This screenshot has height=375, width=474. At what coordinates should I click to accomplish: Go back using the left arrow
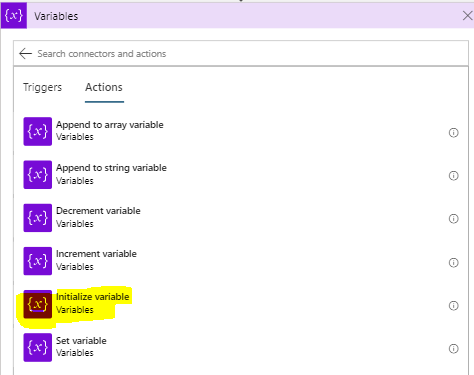[x=25, y=53]
